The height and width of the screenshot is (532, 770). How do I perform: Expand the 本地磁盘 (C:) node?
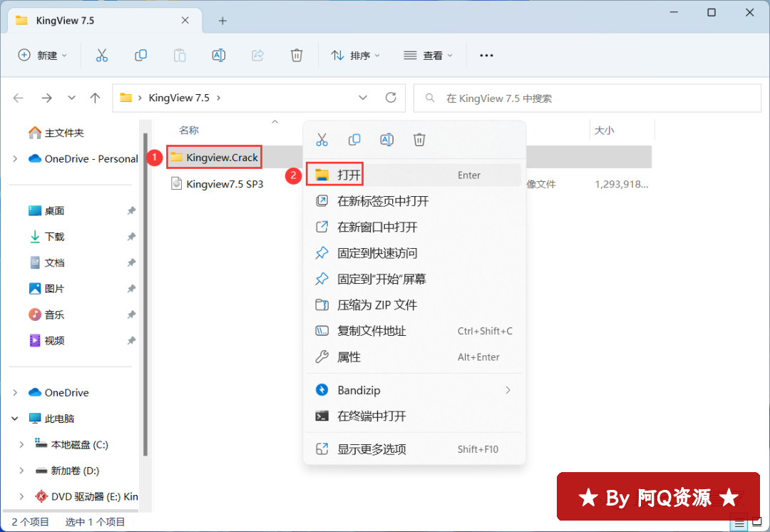pos(21,444)
